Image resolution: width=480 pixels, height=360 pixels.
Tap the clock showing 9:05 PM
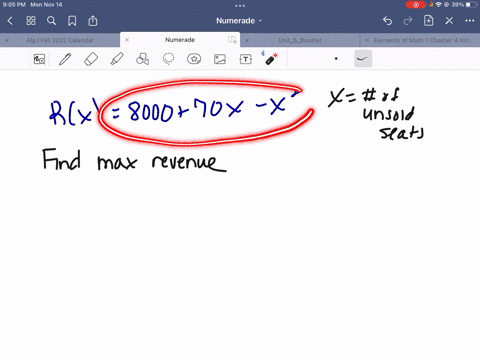(14, 5)
